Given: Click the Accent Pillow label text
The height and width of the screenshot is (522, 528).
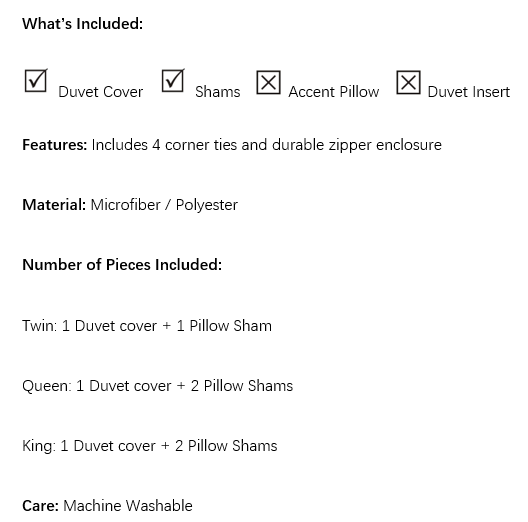Looking at the screenshot, I should (334, 92).
